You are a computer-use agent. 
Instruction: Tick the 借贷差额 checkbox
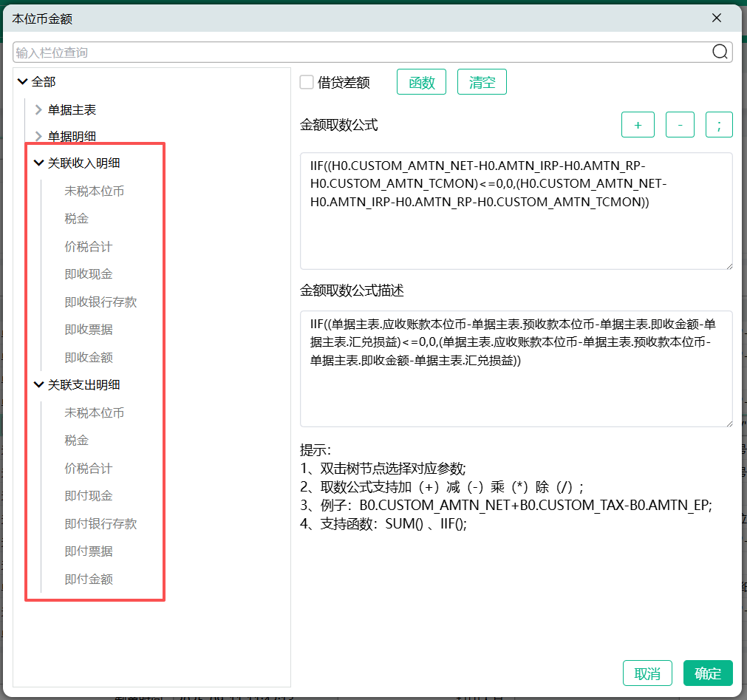pyautogui.click(x=307, y=82)
